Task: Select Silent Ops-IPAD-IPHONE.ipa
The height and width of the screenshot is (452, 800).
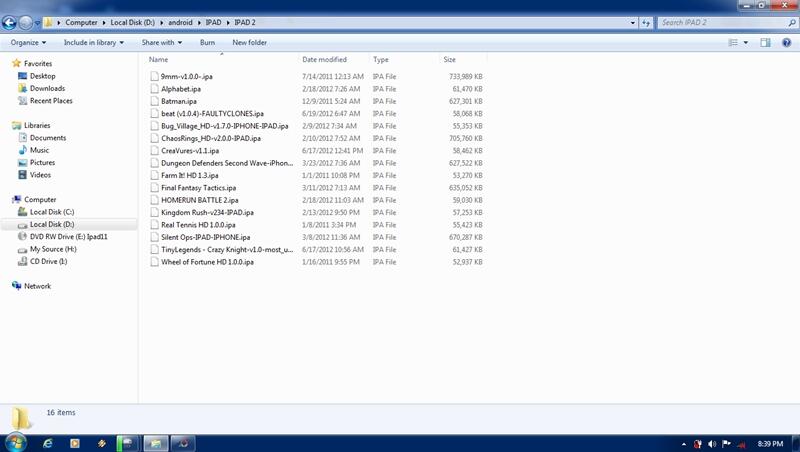Action: (x=206, y=237)
